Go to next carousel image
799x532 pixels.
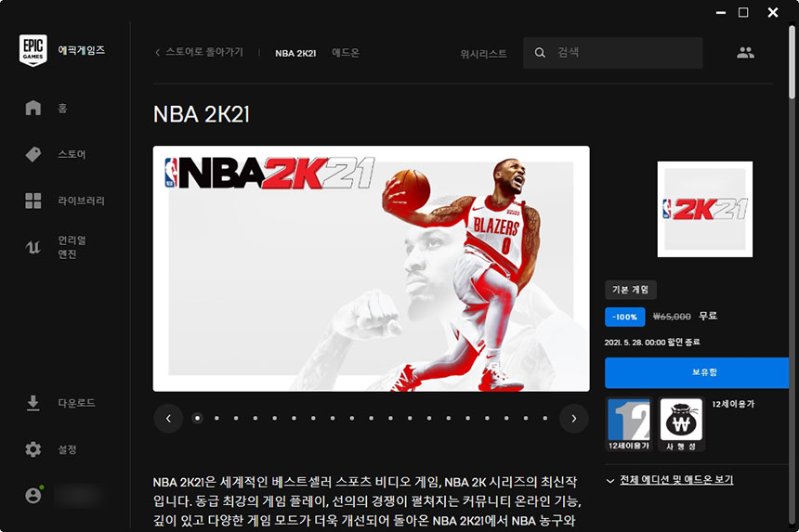(x=574, y=419)
